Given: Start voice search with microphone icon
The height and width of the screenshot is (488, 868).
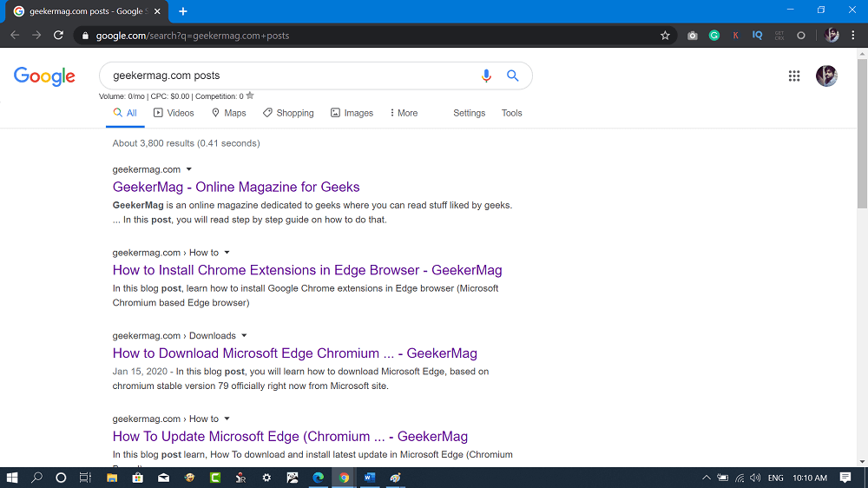Looking at the screenshot, I should point(486,76).
